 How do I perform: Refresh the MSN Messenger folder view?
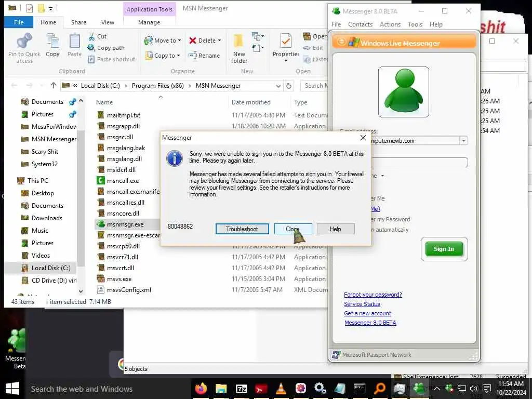point(289,86)
